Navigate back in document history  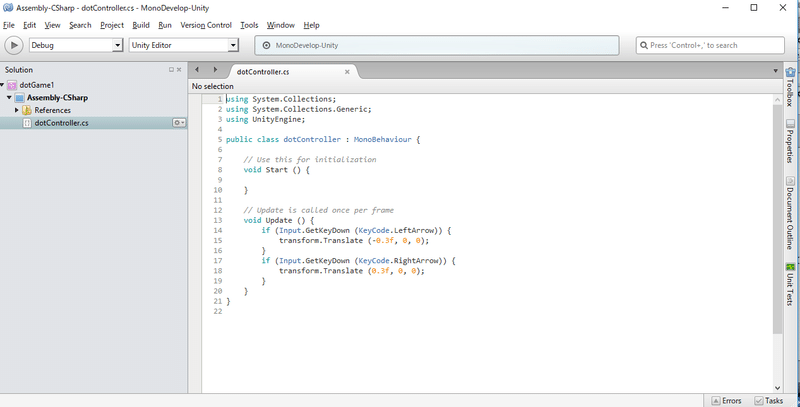pos(197,70)
